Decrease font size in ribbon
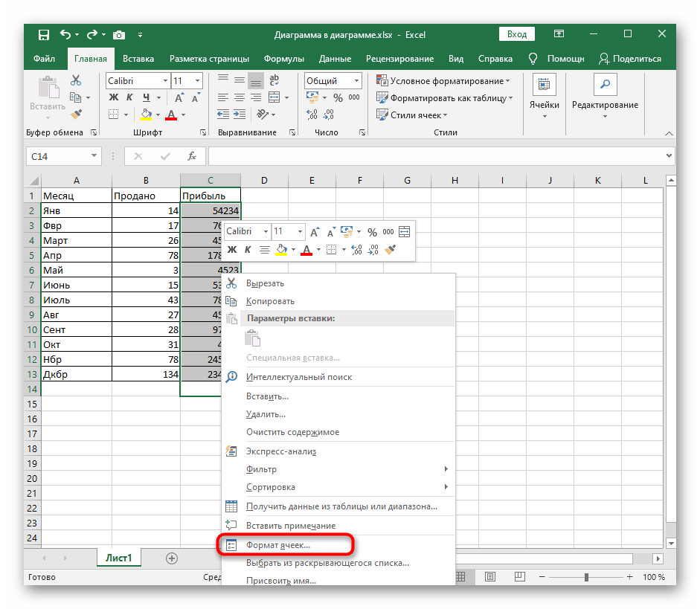The image size is (700, 609). coord(196,97)
